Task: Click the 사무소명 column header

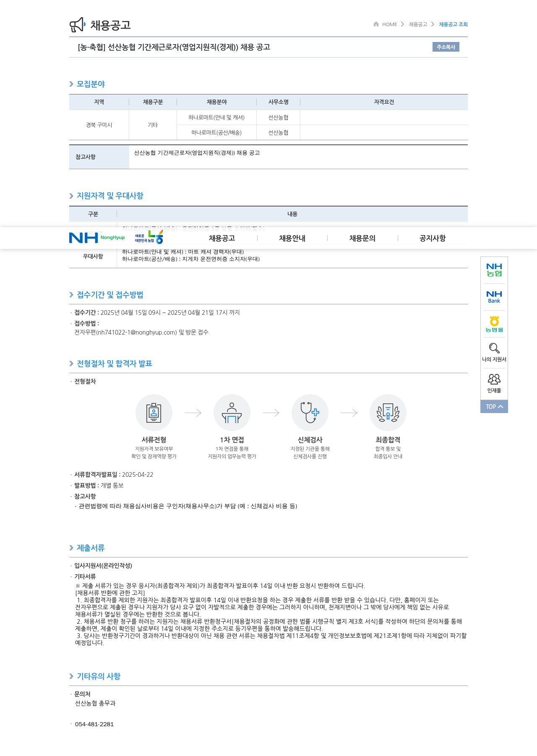Action: point(279,102)
